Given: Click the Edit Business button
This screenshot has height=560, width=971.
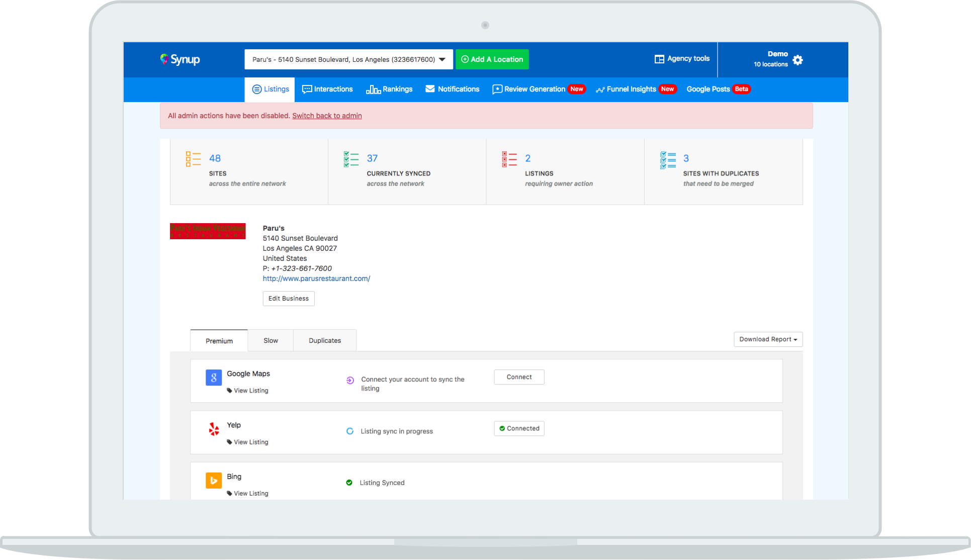Looking at the screenshot, I should pos(289,299).
